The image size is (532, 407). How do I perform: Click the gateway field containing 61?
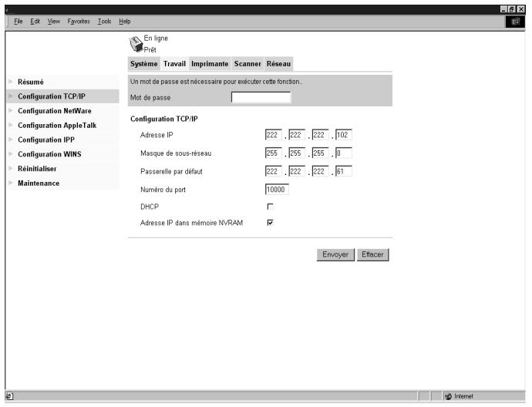pos(344,171)
